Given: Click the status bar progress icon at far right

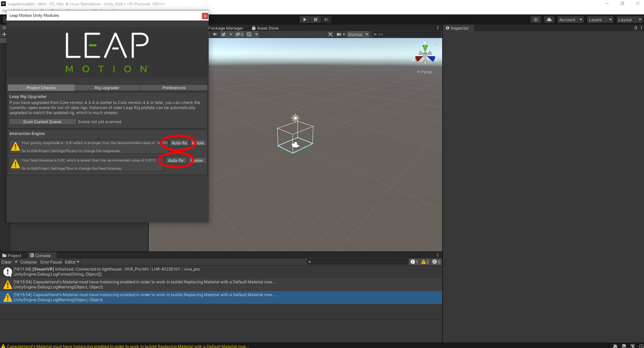Looking at the screenshot, I should pyautogui.click(x=641, y=346).
